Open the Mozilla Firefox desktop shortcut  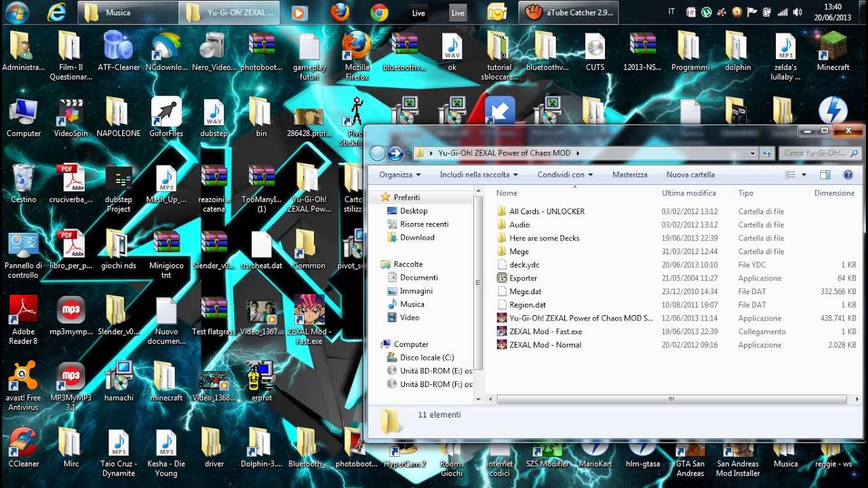356,56
